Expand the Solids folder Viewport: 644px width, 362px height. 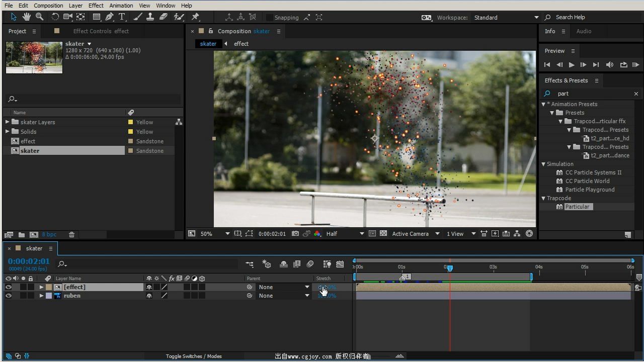click(7, 131)
